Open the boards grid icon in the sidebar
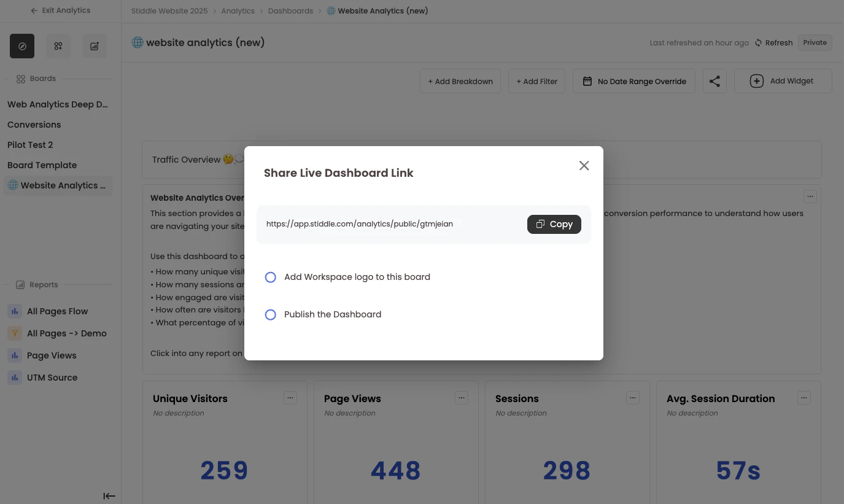 (58, 46)
